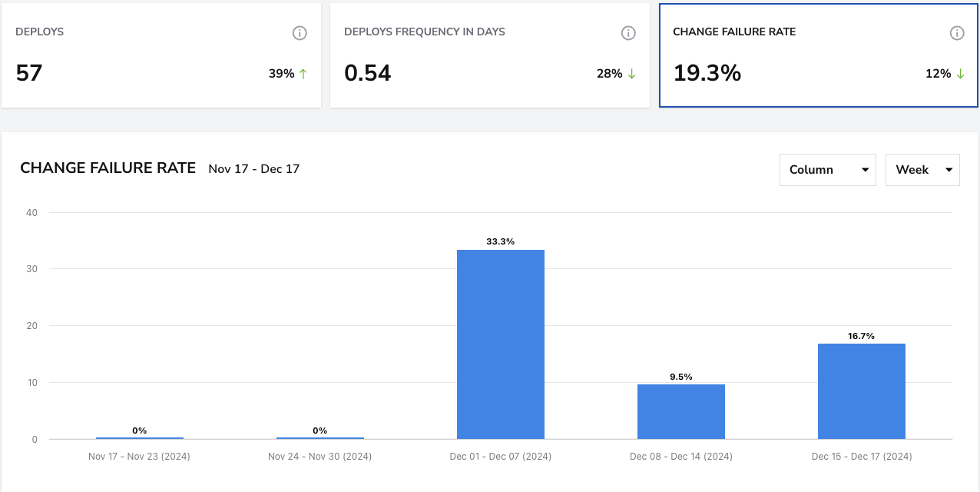Click the 16.7% bar for Dec 15 - Dec 17

[x=862, y=391]
